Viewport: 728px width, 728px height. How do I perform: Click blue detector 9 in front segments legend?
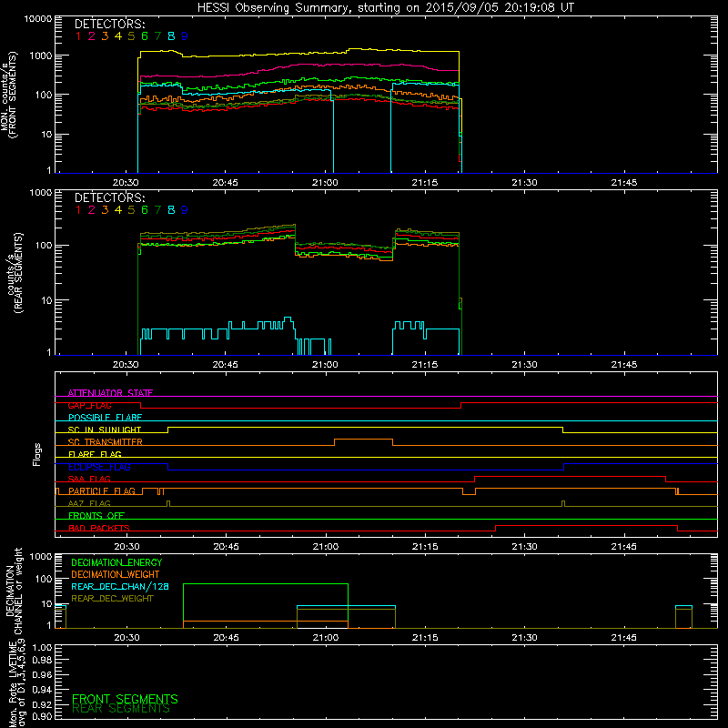pos(185,36)
